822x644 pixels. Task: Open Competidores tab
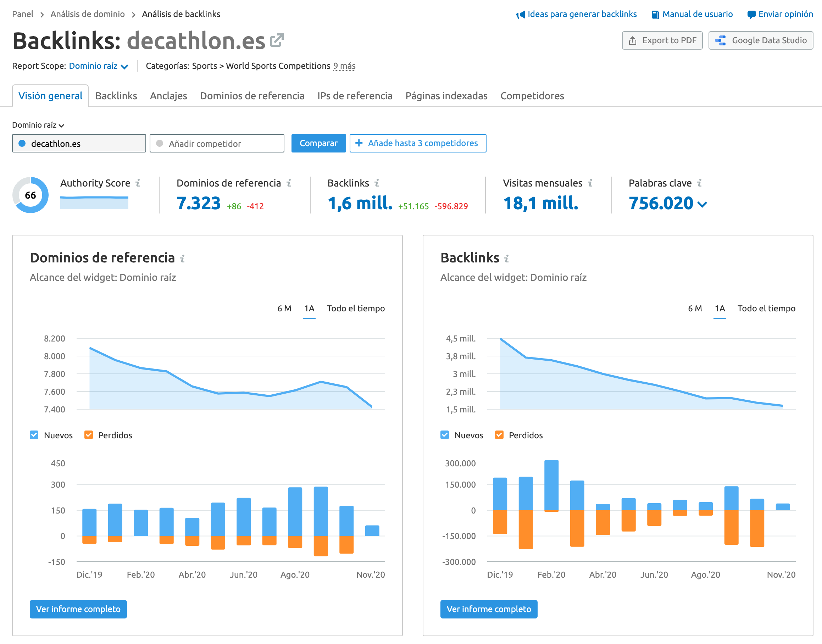click(x=532, y=96)
